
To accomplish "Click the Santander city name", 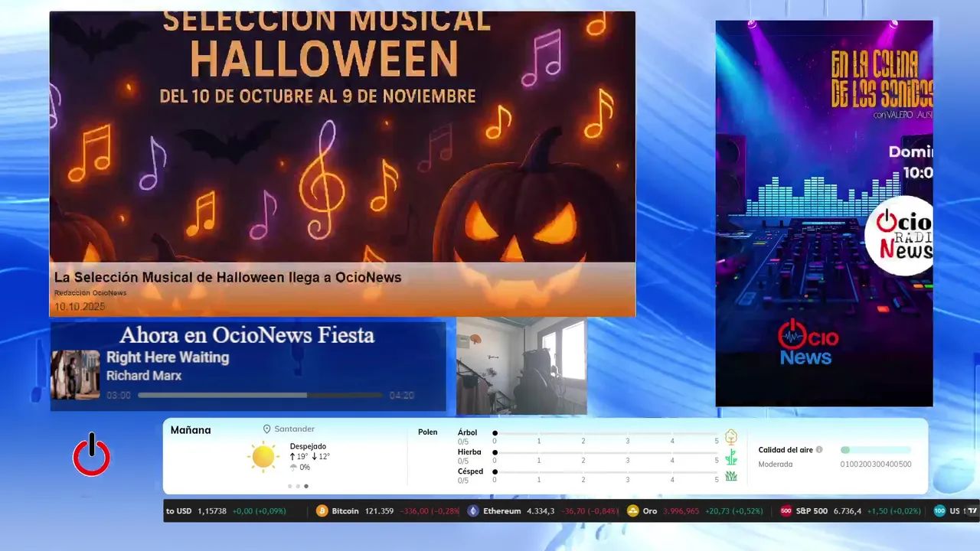I will click(295, 429).
